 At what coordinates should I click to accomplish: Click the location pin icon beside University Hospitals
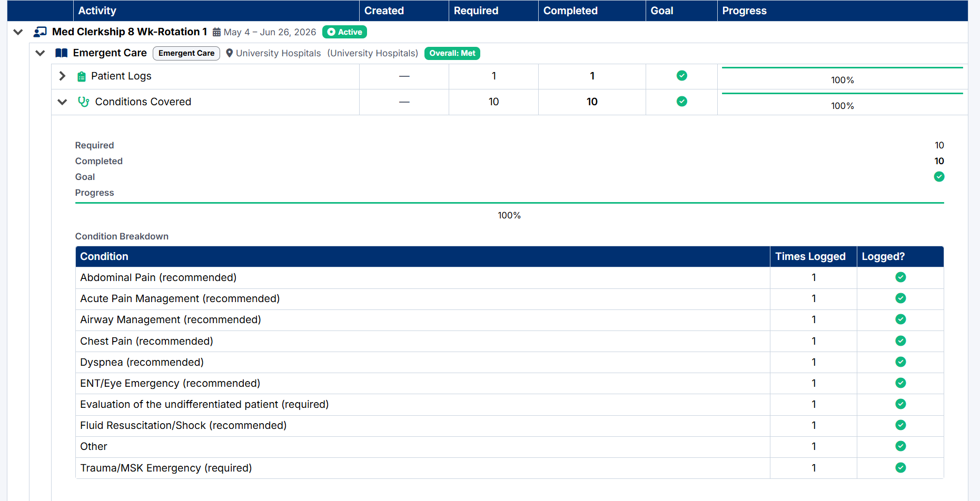point(230,53)
